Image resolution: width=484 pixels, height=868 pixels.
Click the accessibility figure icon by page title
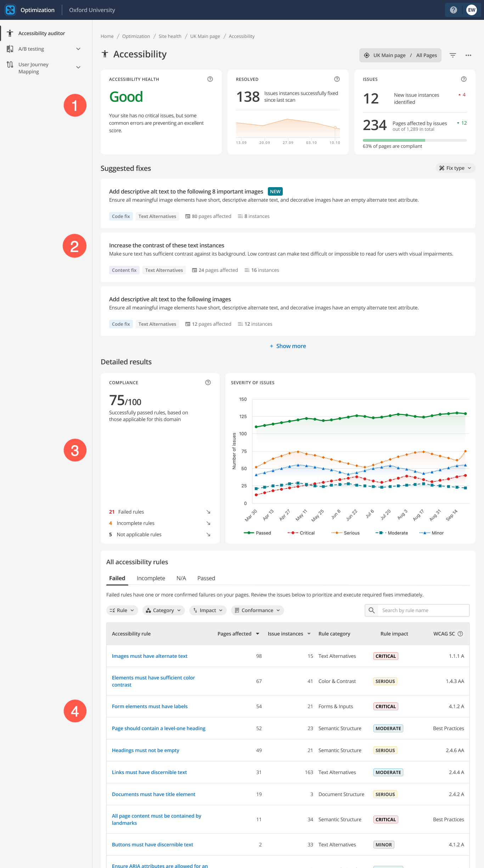coord(105,54)
